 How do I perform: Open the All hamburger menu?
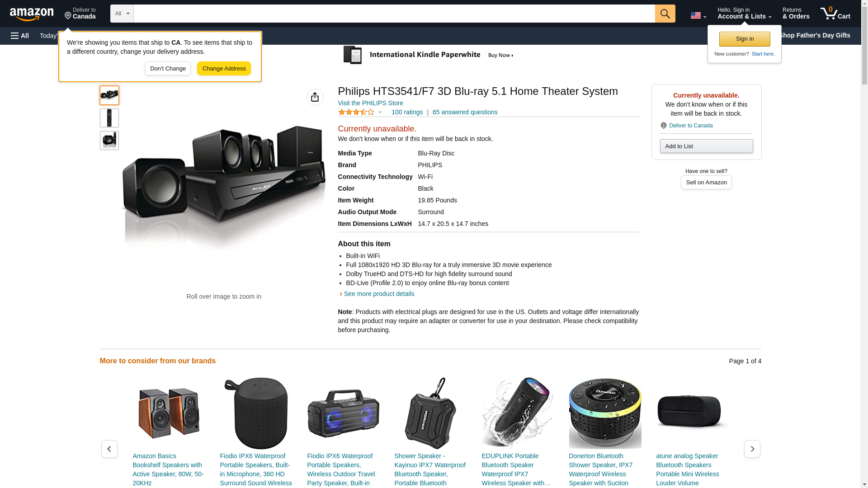(20, 36)
